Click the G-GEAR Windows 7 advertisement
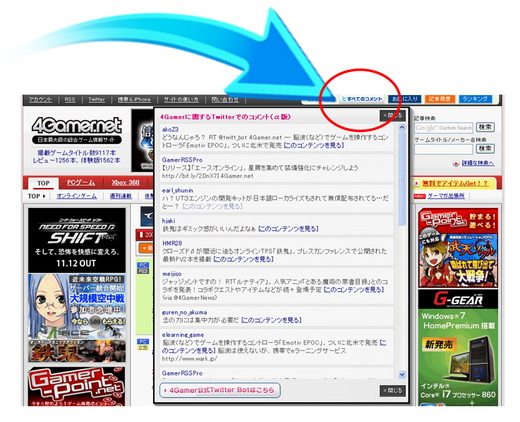520x422 pixels. pyautogui.click(x=458, y=348)
